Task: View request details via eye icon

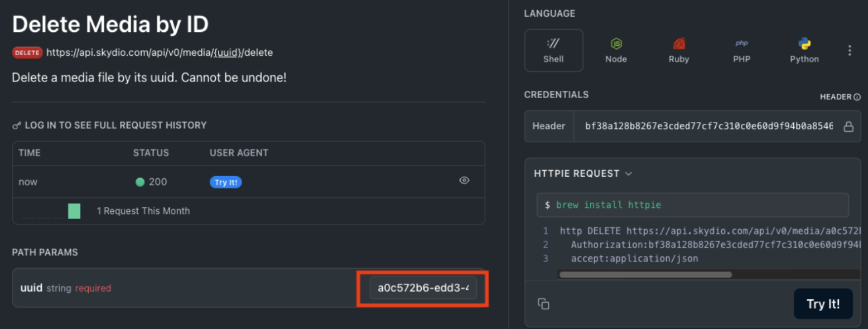Action: click(464, 180)
